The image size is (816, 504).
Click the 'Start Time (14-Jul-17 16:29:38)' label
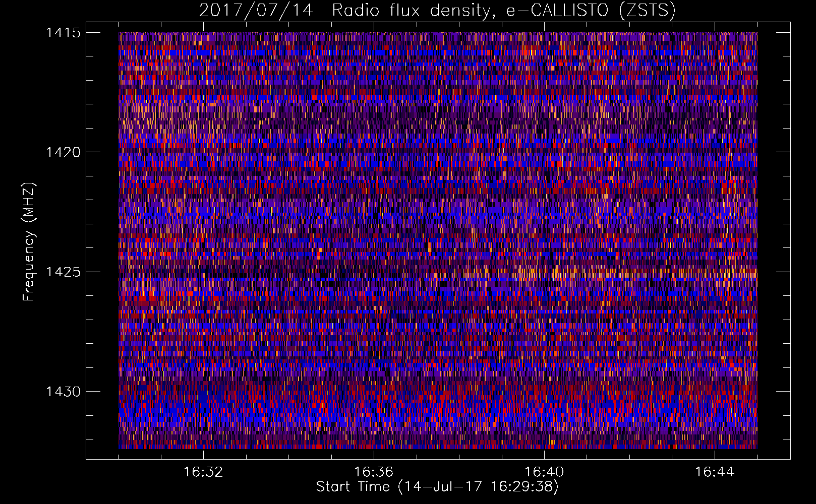(x=437, y=487)
